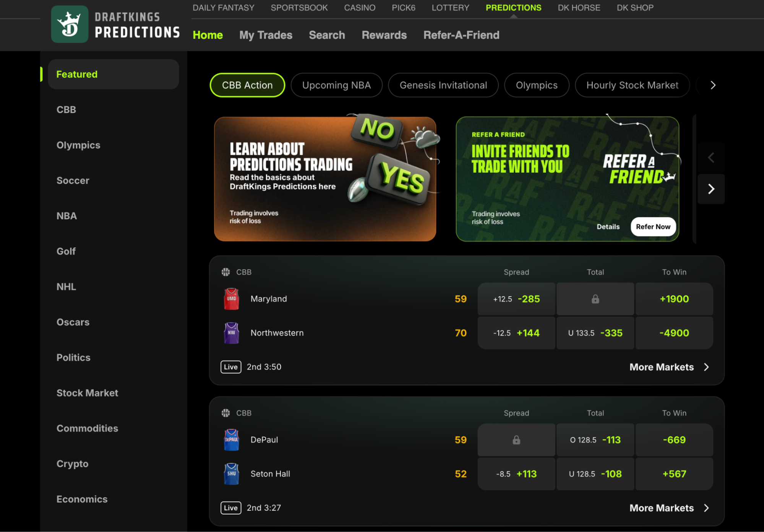Click the Northwestern purple jersey icon
This screenshot has height=532, width=764.
pos(231,333)
